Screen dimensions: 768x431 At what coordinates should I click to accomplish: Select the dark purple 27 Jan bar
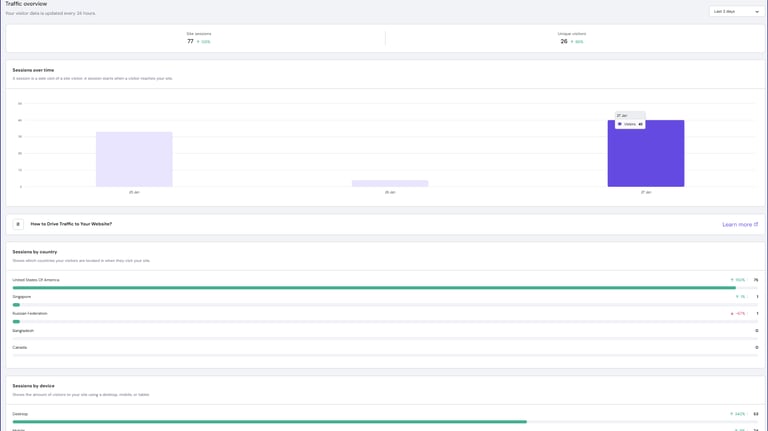(646, 153)
